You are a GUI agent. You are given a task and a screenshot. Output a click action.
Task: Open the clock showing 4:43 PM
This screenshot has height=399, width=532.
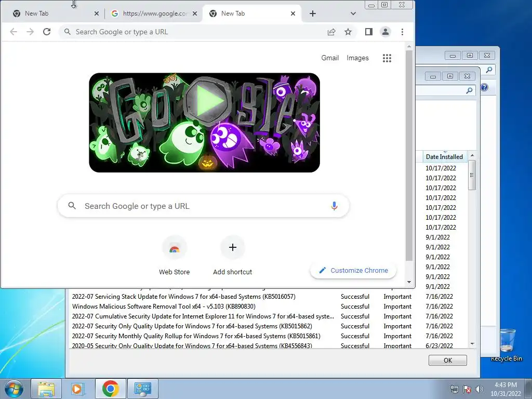tap(506, 389)
